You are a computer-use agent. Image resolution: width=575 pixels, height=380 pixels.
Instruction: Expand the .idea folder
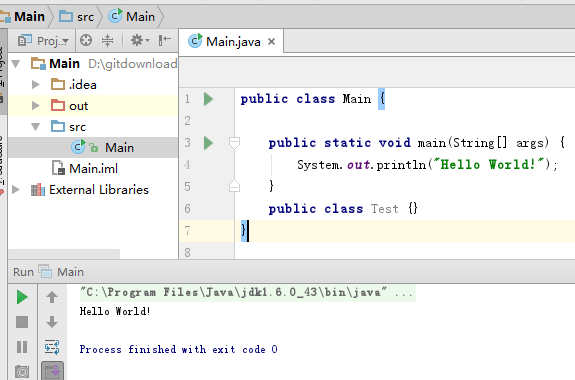click(36, 85)
